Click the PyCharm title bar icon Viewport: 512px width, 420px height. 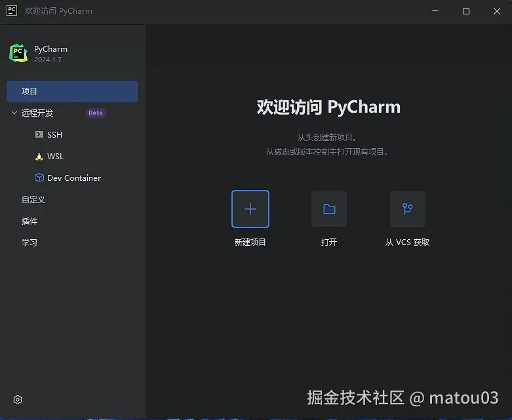pyautogui.click(x=12, y=10)
